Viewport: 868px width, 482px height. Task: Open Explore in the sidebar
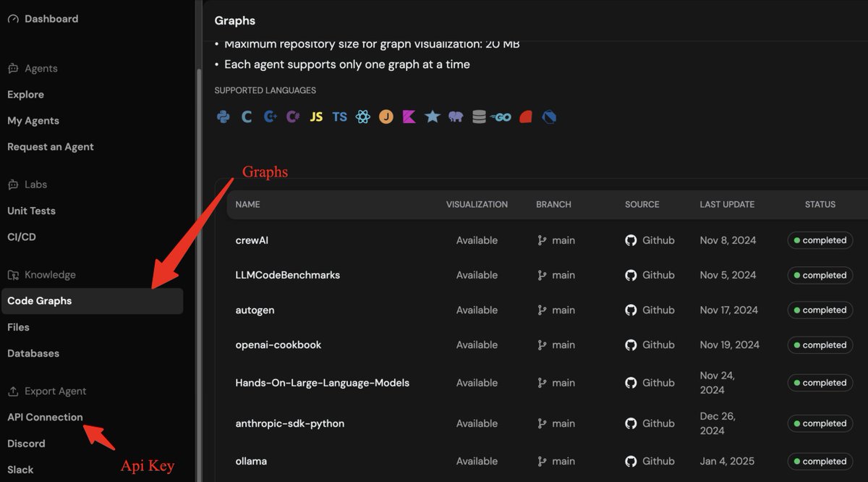[x=25, y=95]
